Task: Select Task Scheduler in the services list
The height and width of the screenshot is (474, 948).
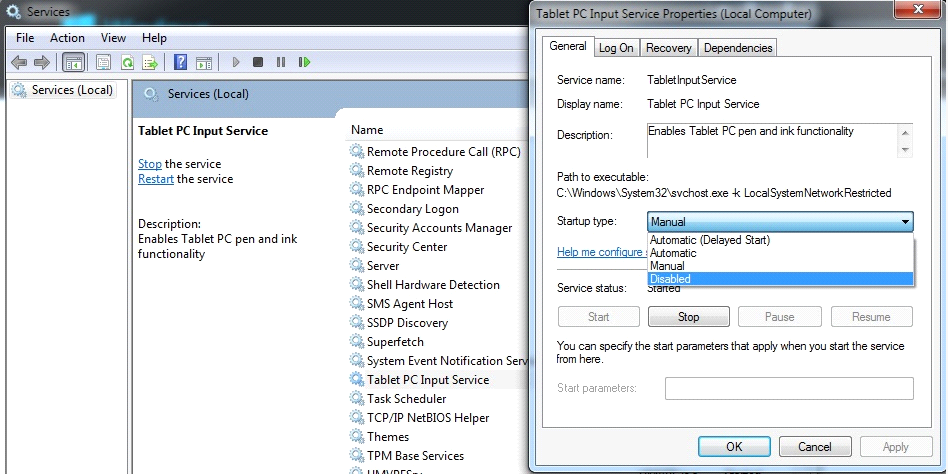Action: click(x=406, y=399)
